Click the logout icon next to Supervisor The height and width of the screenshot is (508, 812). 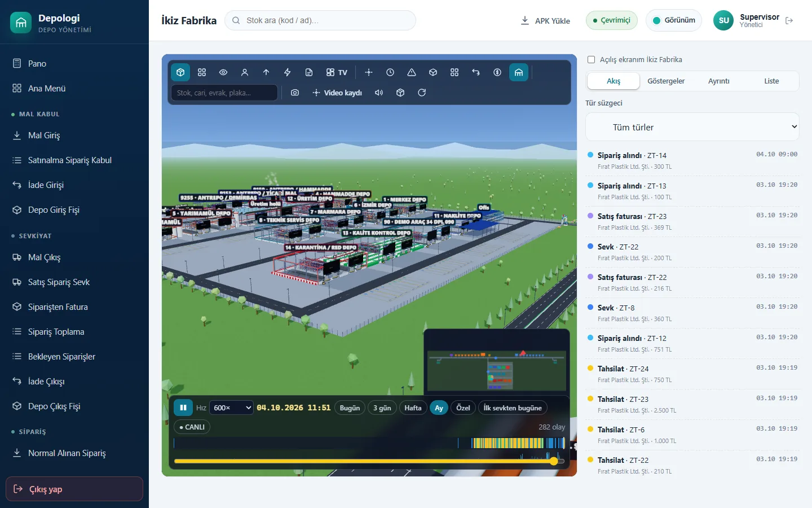[789, 20]
